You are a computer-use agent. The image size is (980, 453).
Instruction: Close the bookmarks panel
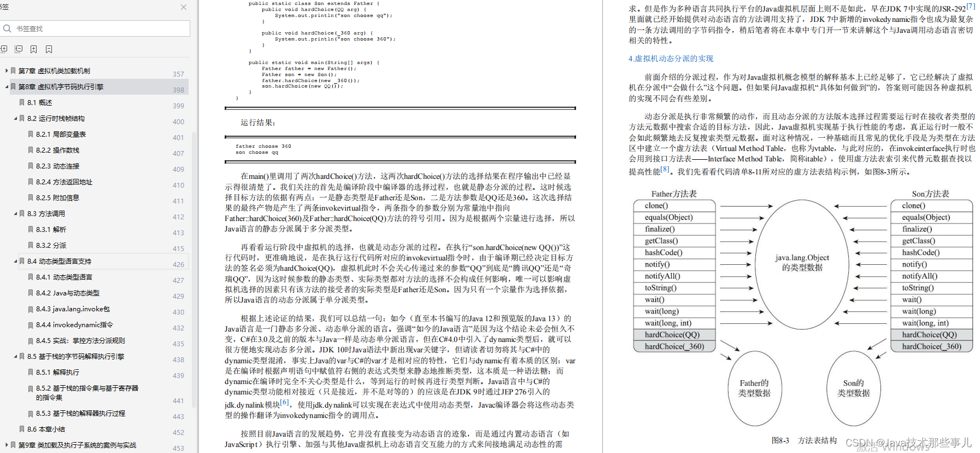tap(184, 7)
